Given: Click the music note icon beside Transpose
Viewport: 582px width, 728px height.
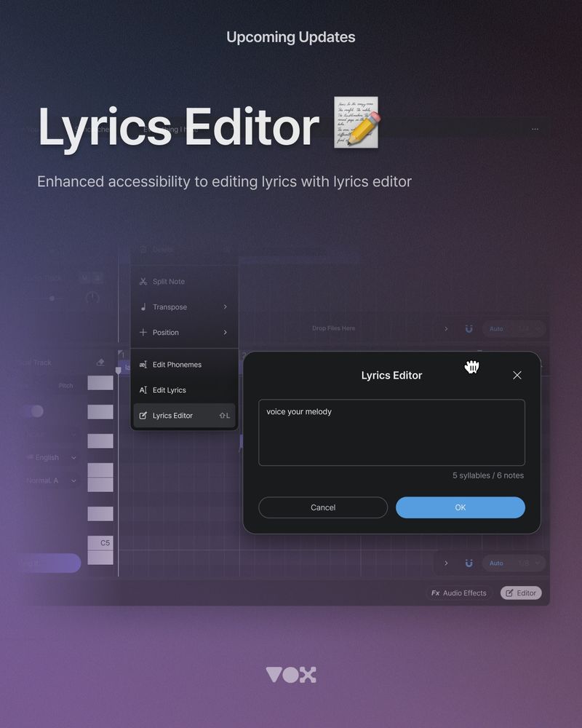Looking at the screenshot, I should click(143, 307).
